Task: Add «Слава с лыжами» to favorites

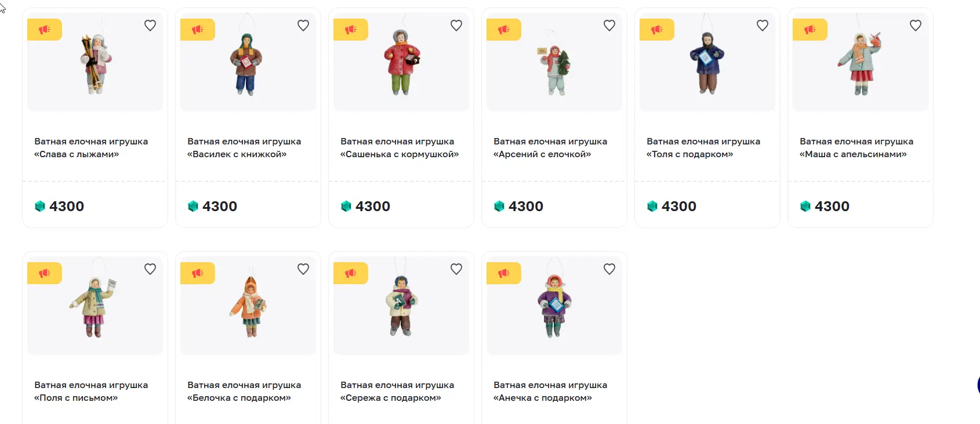Action: [x=150, y=26]
